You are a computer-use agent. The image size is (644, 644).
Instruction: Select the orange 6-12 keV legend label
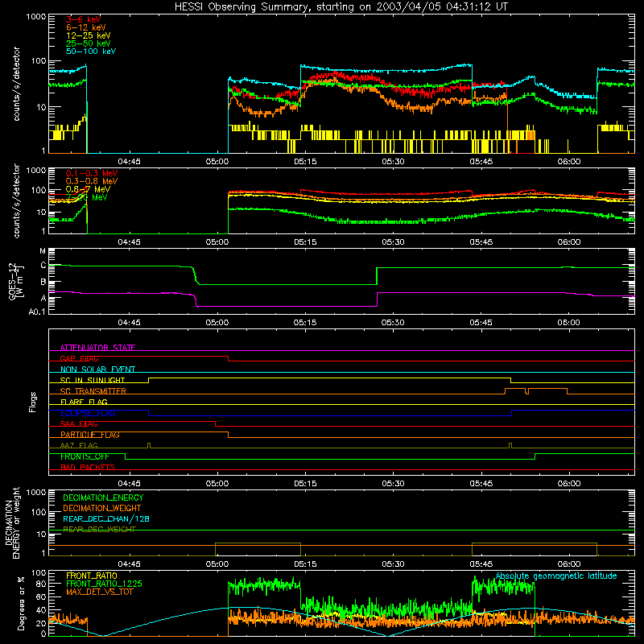coord(86,27)
